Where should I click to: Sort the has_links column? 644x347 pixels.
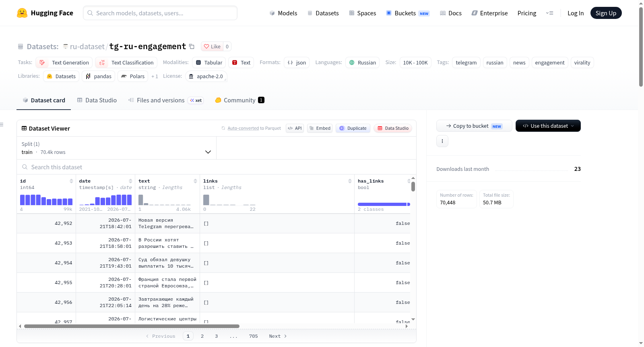409,181
